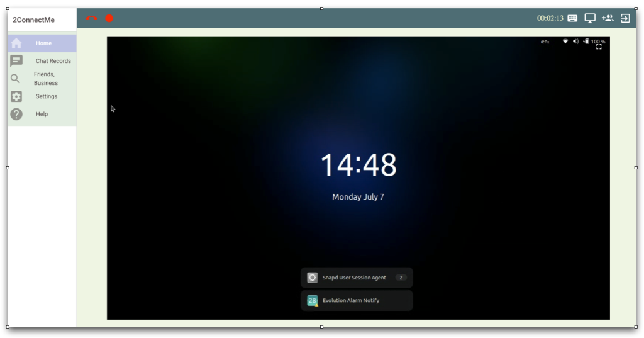This screenshot has width=644, height=338.
Task: Click the remote speaker volume icon
Action: [x=575, y=41]
